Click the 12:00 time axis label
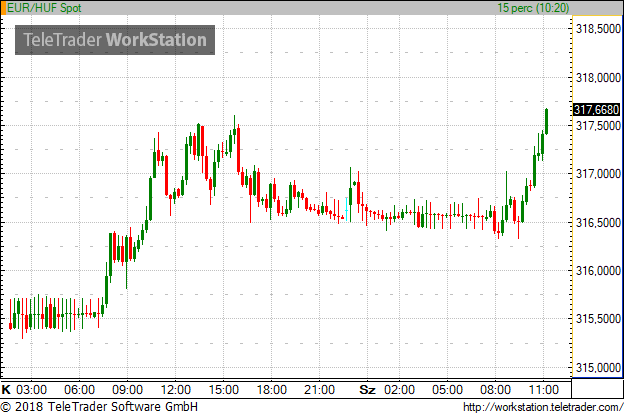The image size is (624, 416). tap(176, 389)
